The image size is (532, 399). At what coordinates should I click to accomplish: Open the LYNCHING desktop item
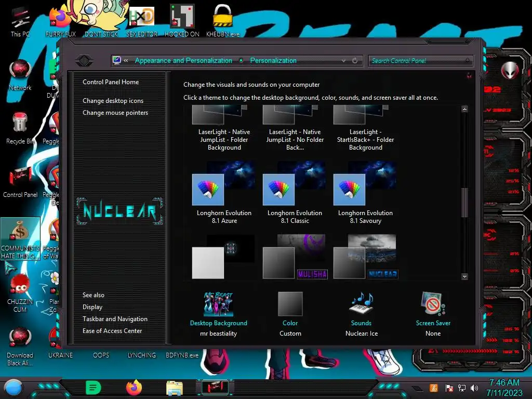coord(142,355)
